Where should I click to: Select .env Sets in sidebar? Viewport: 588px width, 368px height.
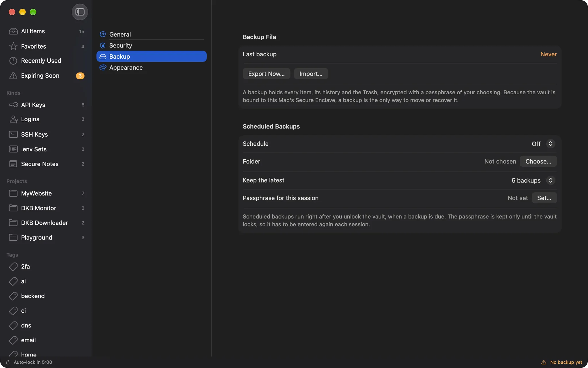[x=46, y=149]
